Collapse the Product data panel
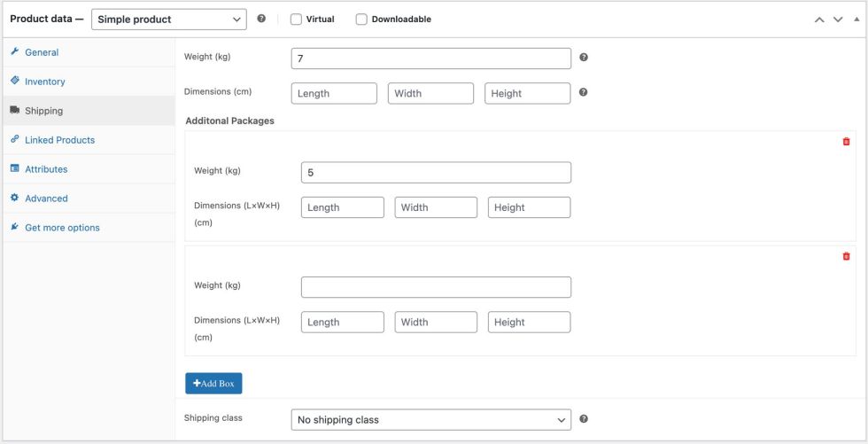This screenshot has height=444, width=868. (x=854, y=19)
